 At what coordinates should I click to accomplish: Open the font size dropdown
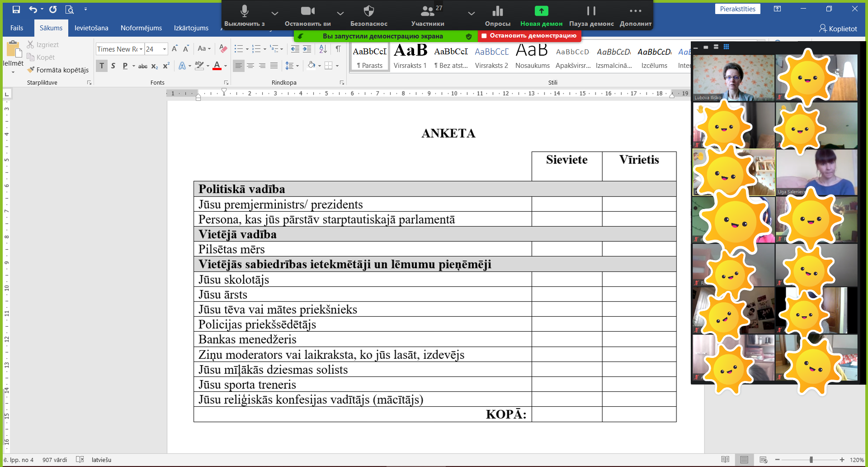click(165, 49)
